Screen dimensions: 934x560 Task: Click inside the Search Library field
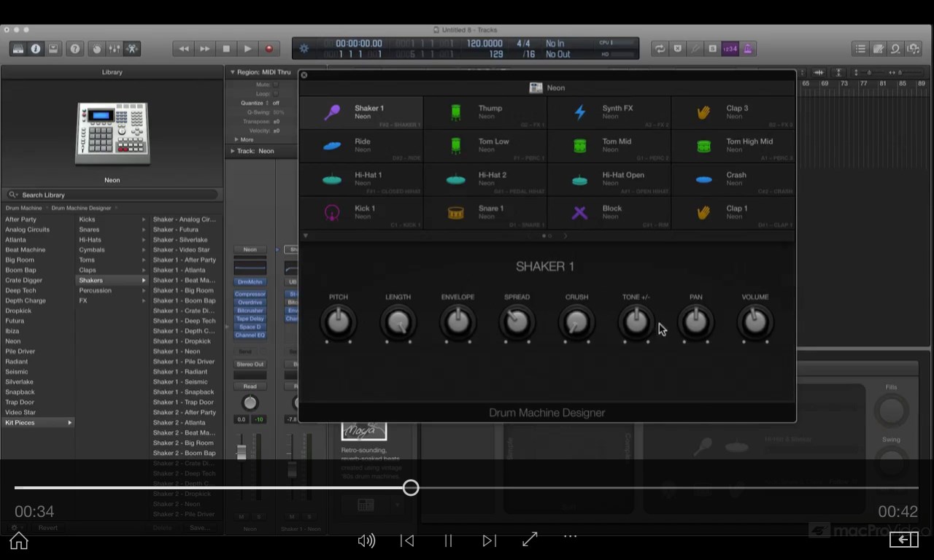(109, 195)
